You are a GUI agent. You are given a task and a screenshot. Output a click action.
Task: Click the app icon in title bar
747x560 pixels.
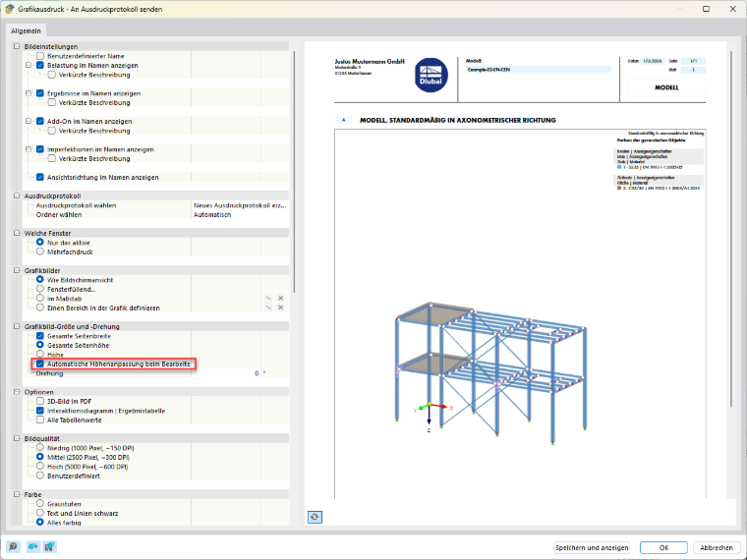coord(9,9)
